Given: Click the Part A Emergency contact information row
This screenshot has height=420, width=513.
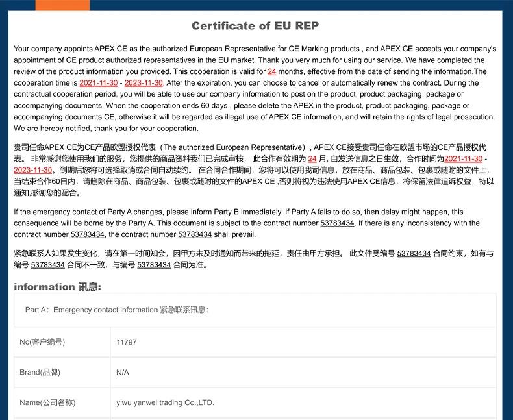Looking at the screenshot, I should [x=255, y=310].
